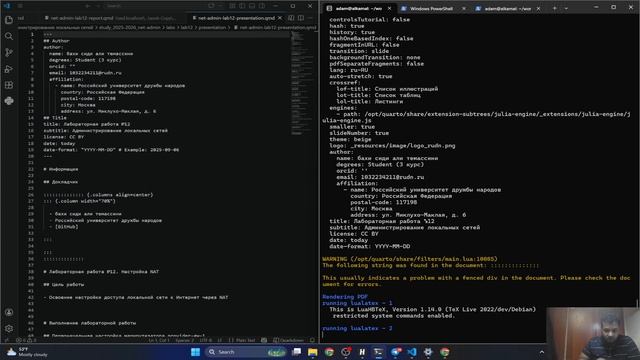Open the terminal profiles dropdown arrow
This screenshot has width=640, height=360.
point(566,8)
